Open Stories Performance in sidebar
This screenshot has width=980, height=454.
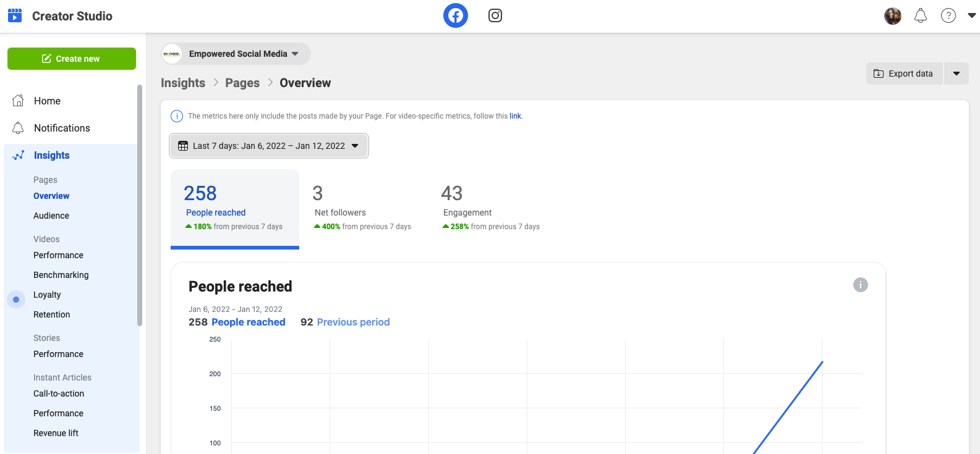(58, 354)
